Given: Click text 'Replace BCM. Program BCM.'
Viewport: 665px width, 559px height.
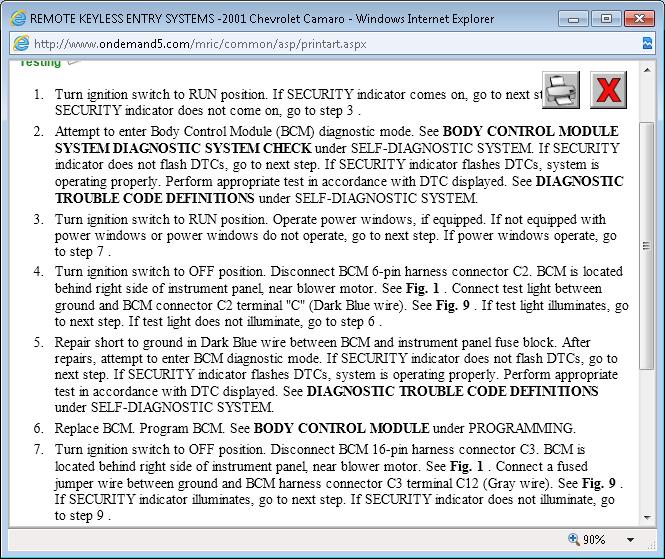Looking at the screenshot, I should 140,428.
